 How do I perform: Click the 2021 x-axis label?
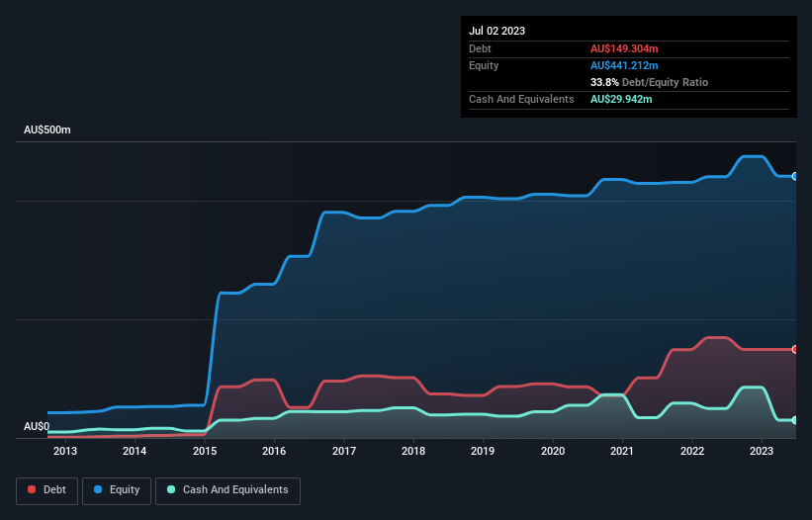622,451
